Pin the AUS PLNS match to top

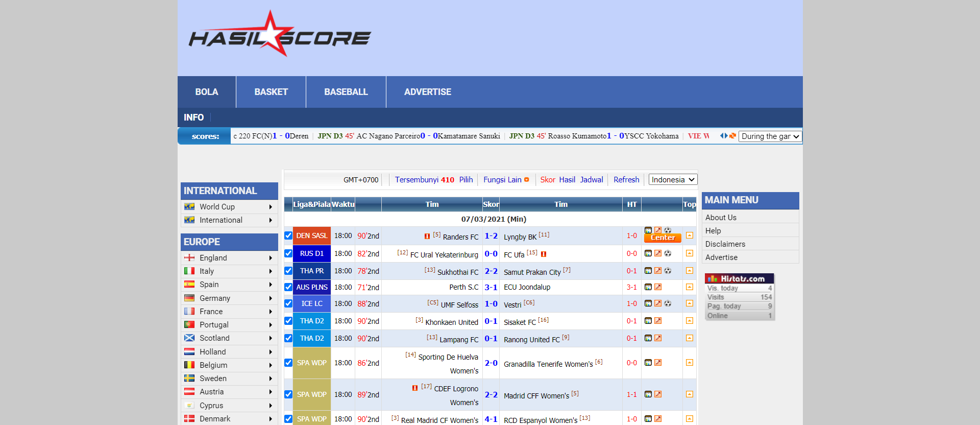coord(690,287)
